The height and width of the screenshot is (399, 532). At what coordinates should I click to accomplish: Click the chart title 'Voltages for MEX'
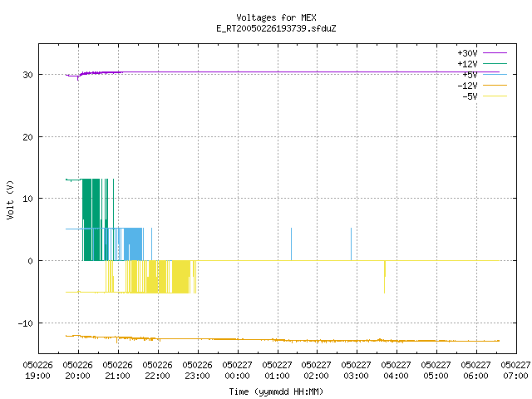pos(276,17)
